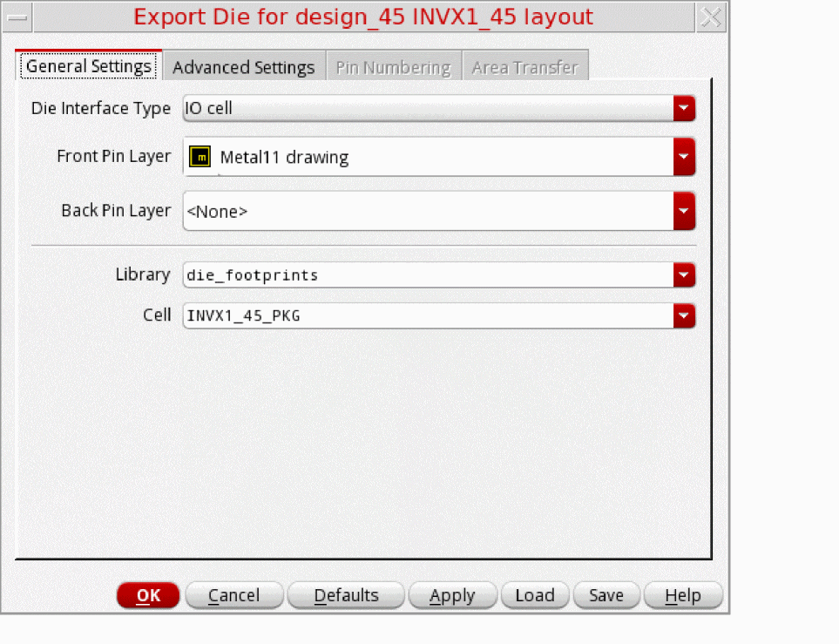Select the Area Transfer tab
The width and height of the screenshot is (839, 644).
(x=525, y=67)
